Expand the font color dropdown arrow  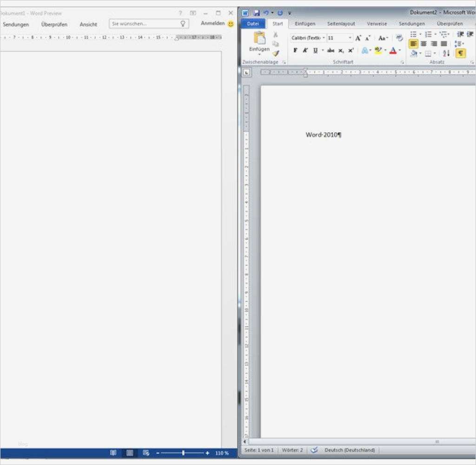(399, 50)
